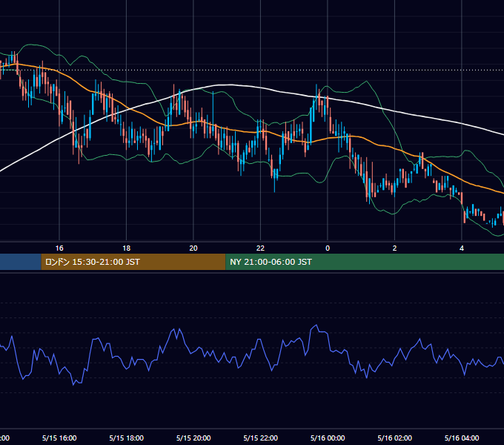This screenshot has width=504, height=445.
Task: Click the 5/15 20:00 date label
Action: (x=193, y=438)
